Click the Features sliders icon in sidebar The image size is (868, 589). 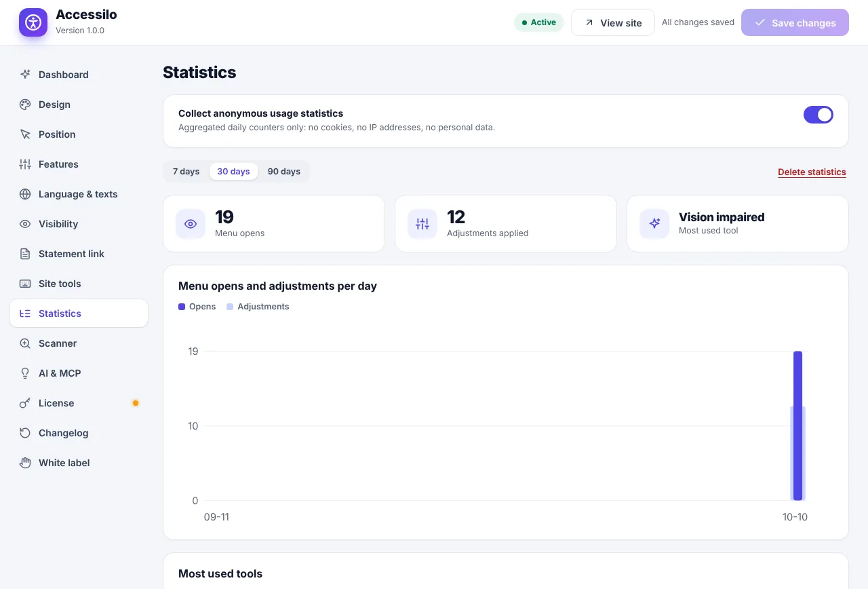coord(25,164)
